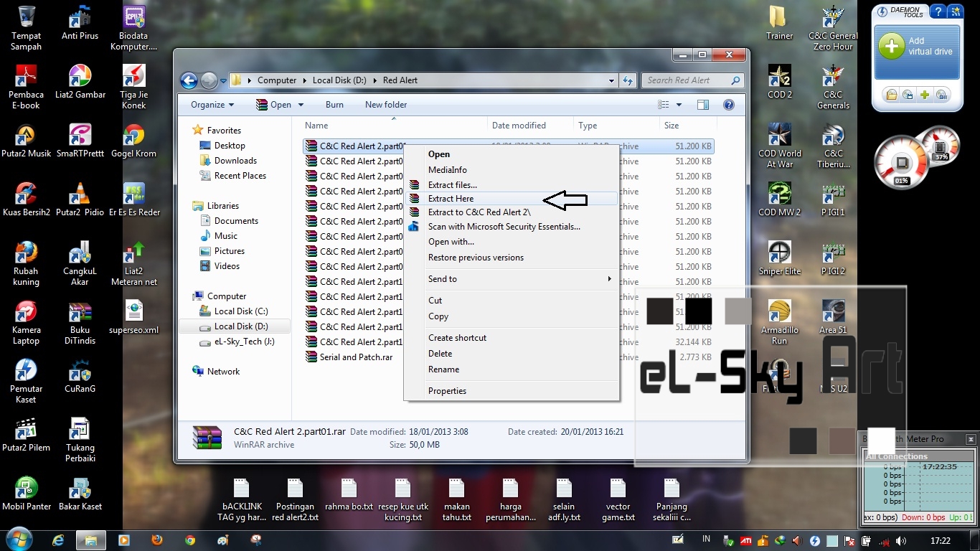Viewport: 980px width, 551px height.
Task: Click the New folder toolbar button
Action: tap(386, 105)
